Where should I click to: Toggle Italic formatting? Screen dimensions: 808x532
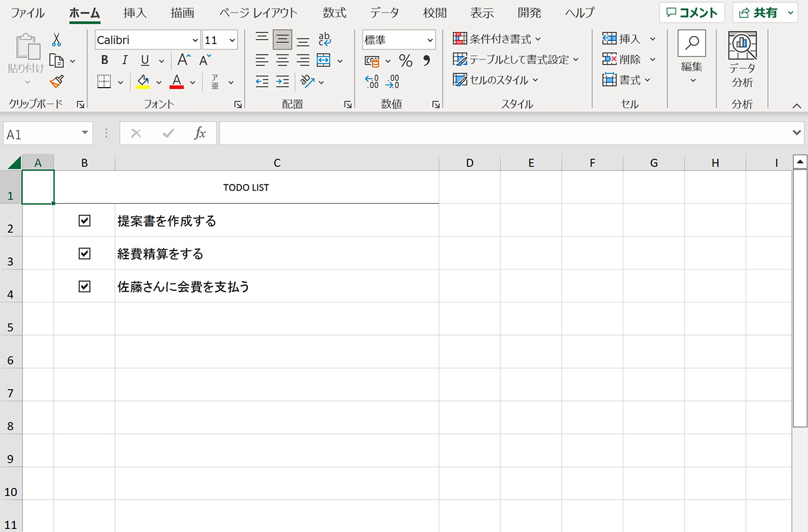[124, 60]
